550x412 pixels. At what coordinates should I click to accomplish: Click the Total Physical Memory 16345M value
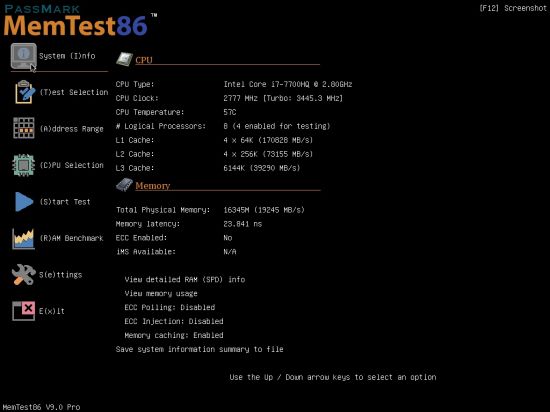pyautogui.click(x=264, y=210)
